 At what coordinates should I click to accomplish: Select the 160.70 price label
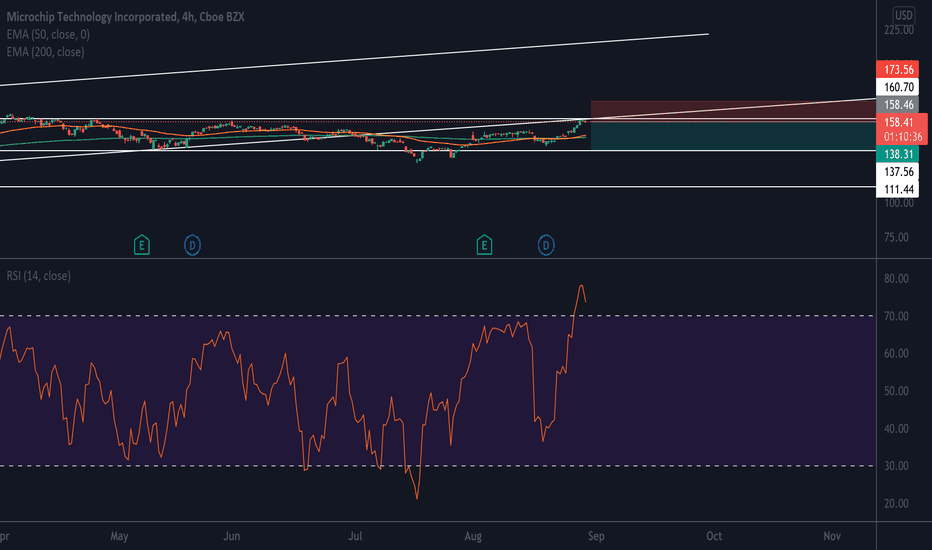tap(898, 87)
